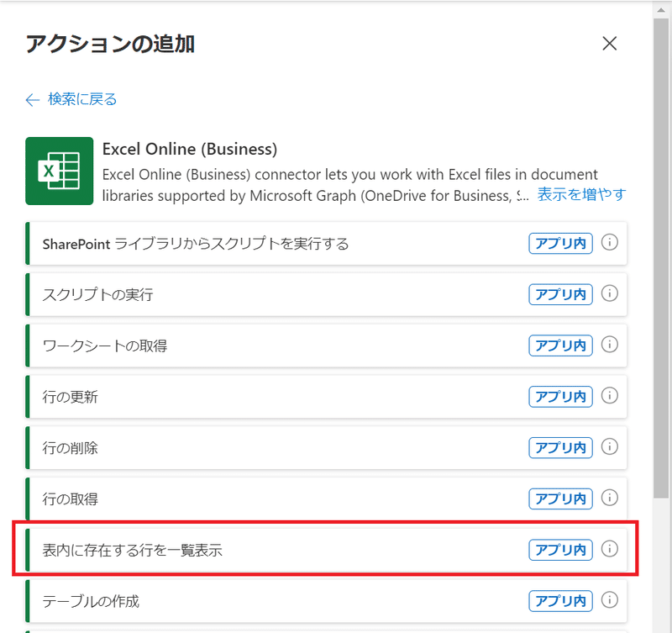Click アプリ内 badge on 表内に存在する行 row
This screenshot has width=672, height=633.
pyautogui.click(x=560, y=550)
